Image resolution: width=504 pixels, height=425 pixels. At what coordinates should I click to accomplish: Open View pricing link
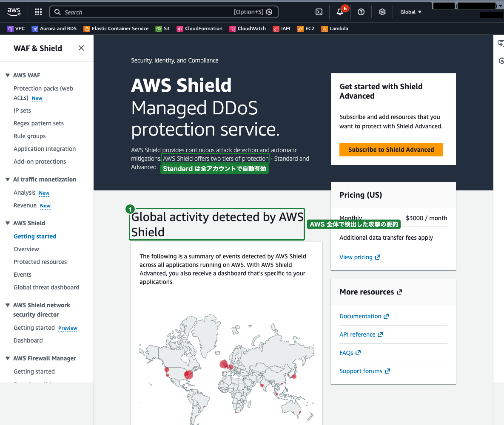pos(360,257)
